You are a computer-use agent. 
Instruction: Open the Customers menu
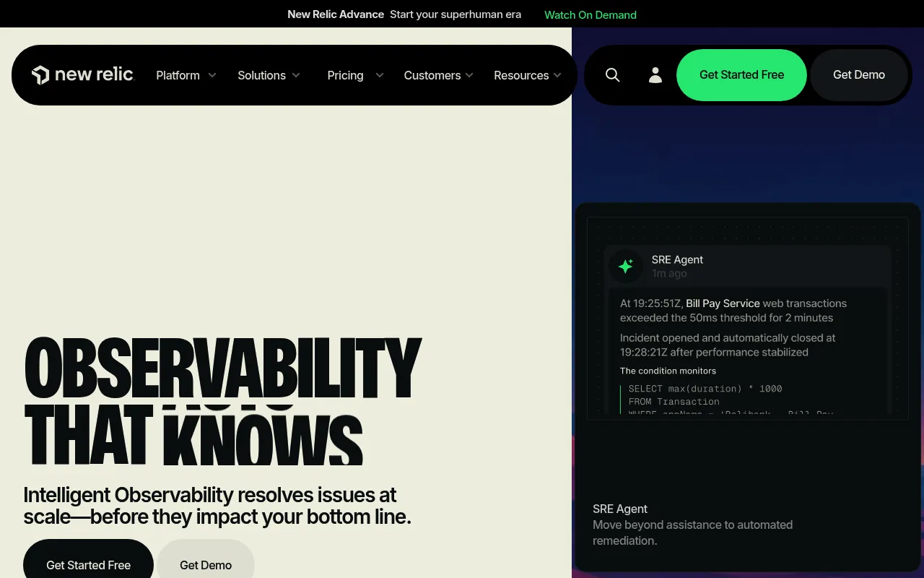pos(432,75)
